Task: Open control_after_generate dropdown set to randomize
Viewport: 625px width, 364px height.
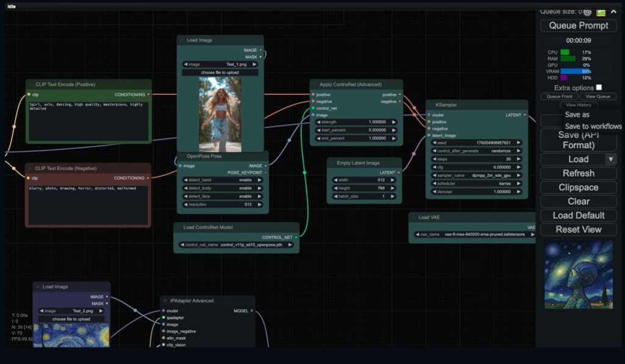Action: click(x=476, y=151)
